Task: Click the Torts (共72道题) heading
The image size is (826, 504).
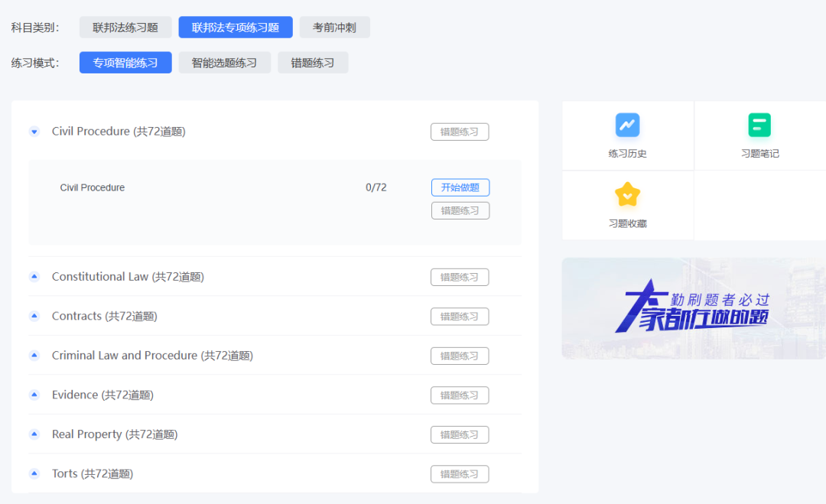Action: (x=93, y=474)
